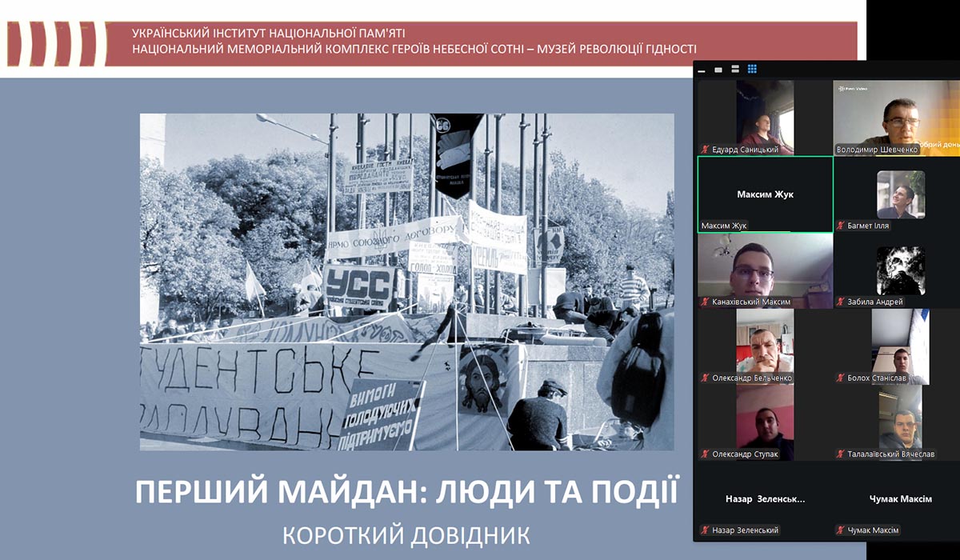The height and width of the screenshot is (560, 960).
Task: Click the muted mic icon beside Канахівський Максим
Action: 705,302
